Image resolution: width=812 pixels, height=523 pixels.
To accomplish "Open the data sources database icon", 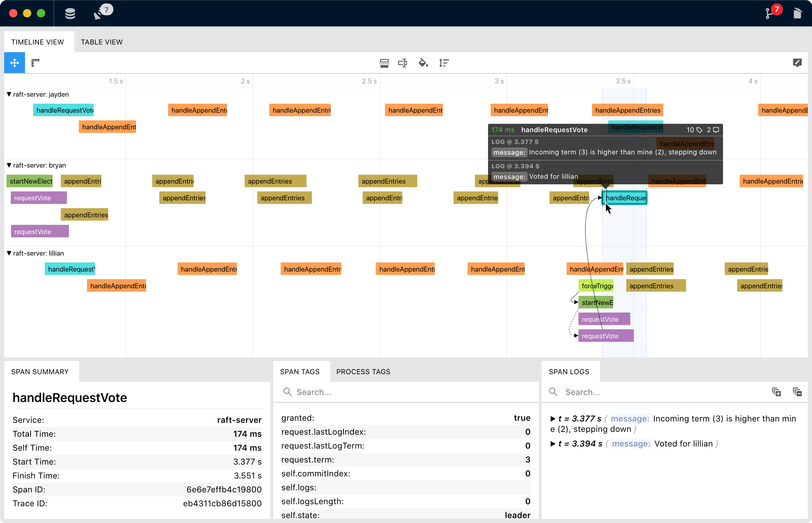I will (70, 14).
